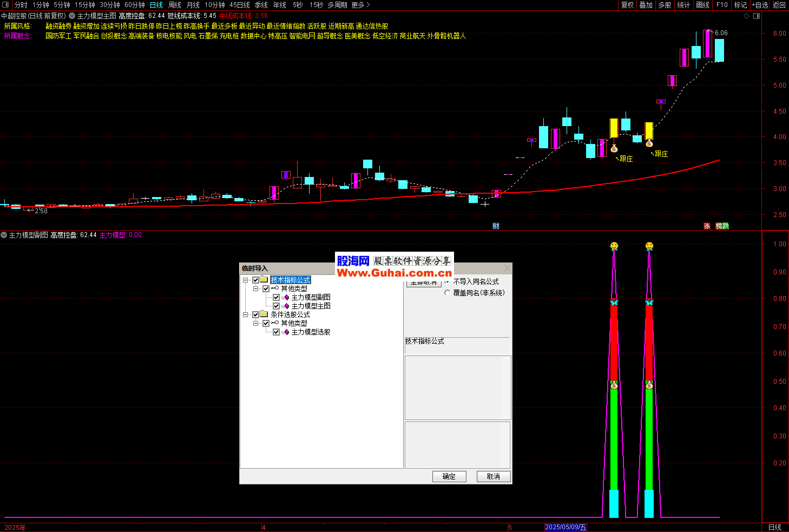
Task: Switch to the 日线 period tab
Action: (x=156, y=5)
